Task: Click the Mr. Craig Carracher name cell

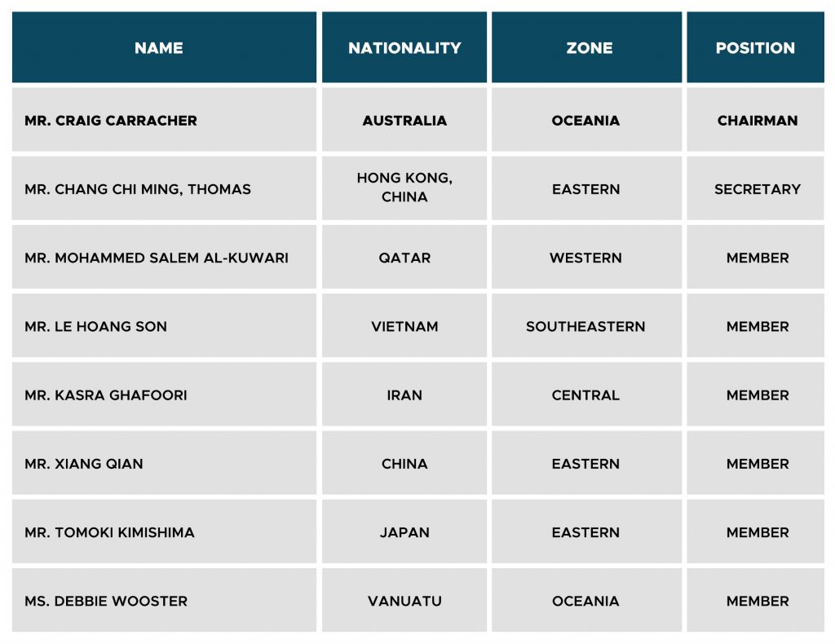Action: pyautogui.click(x=164, y=120)
